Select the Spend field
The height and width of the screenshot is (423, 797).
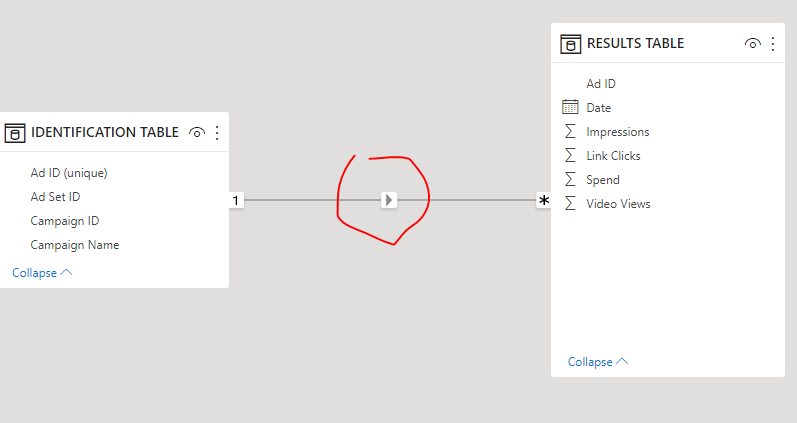click(x=603, y=179)
